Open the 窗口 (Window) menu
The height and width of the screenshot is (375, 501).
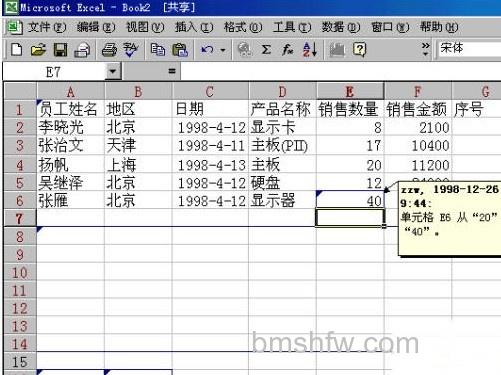pos(390,27)
